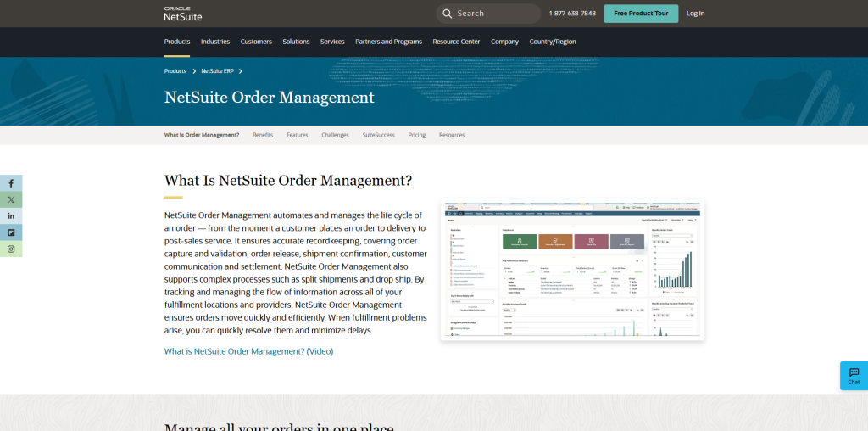Open the Products menu
The width and height of the screenshot is (868, 431).
coord(177,42)
